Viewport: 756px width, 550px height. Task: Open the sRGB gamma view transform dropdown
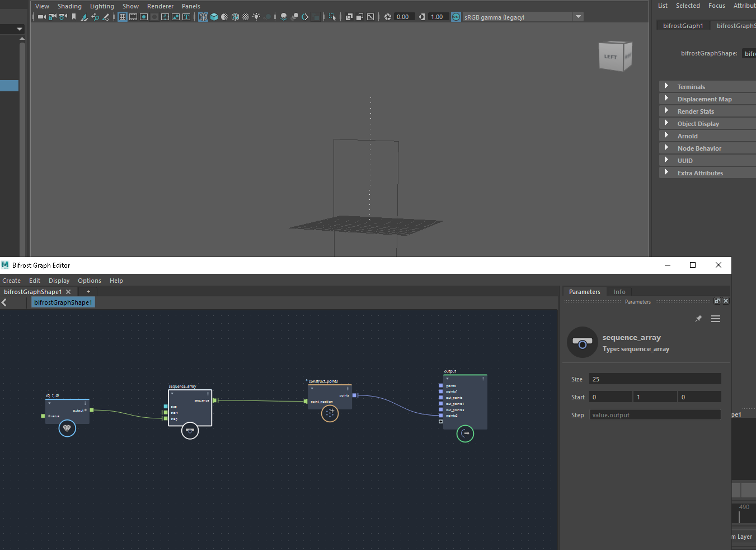579,17
